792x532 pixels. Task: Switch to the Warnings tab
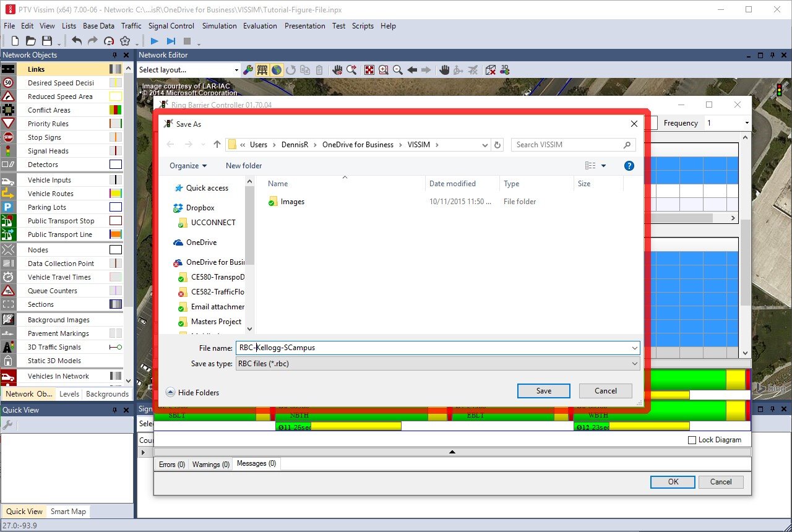coord(210,464)
